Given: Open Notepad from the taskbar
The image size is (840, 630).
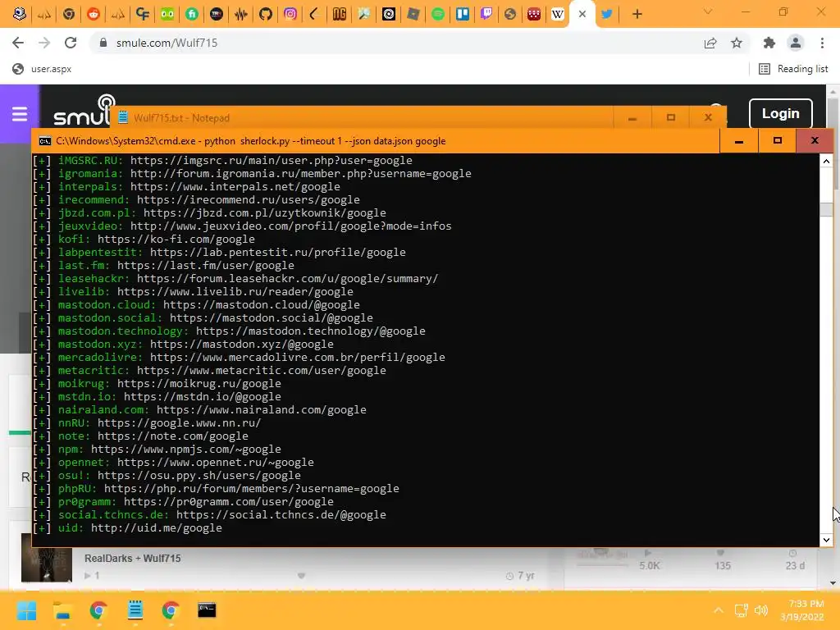Looking at the screenshot, I should pyautogui.click(x=135, y=610).
